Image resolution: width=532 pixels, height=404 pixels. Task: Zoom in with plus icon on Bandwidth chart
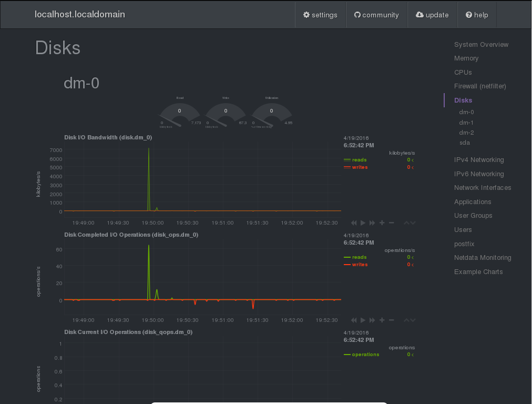[382, 223]
